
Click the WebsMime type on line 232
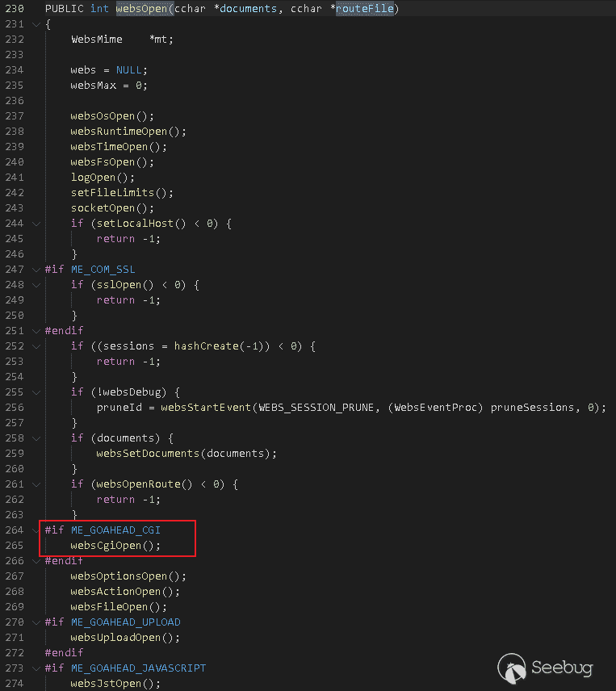pos(97,40)
